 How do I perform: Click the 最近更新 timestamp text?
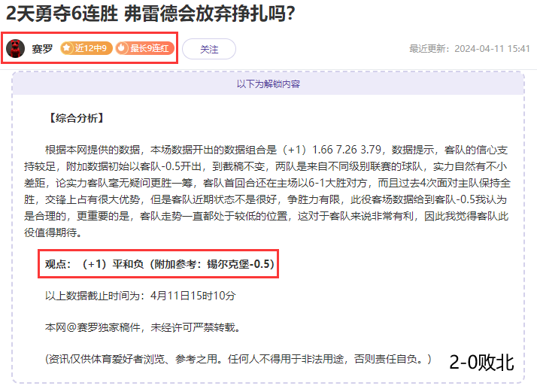click(x=469, y=49)
